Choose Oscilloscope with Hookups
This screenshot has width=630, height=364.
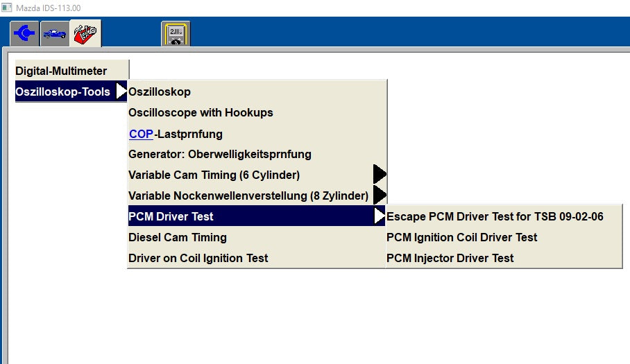(x=201, y=112)
